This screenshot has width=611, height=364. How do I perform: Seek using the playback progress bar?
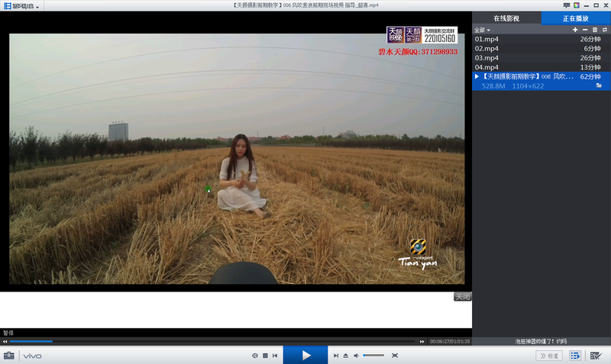tap(212, 341)
